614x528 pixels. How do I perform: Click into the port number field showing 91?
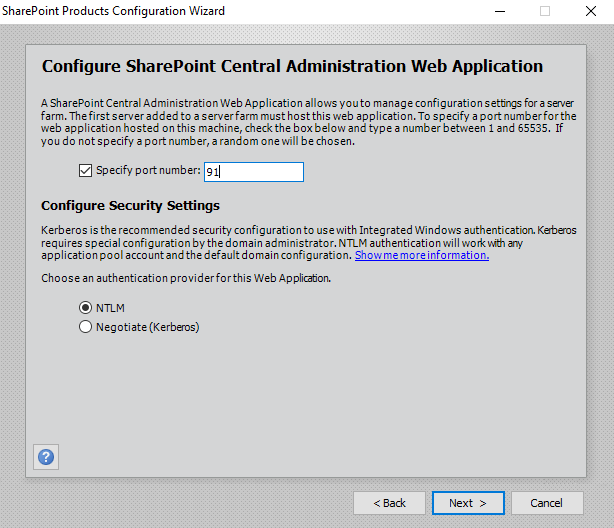point(252,172)
